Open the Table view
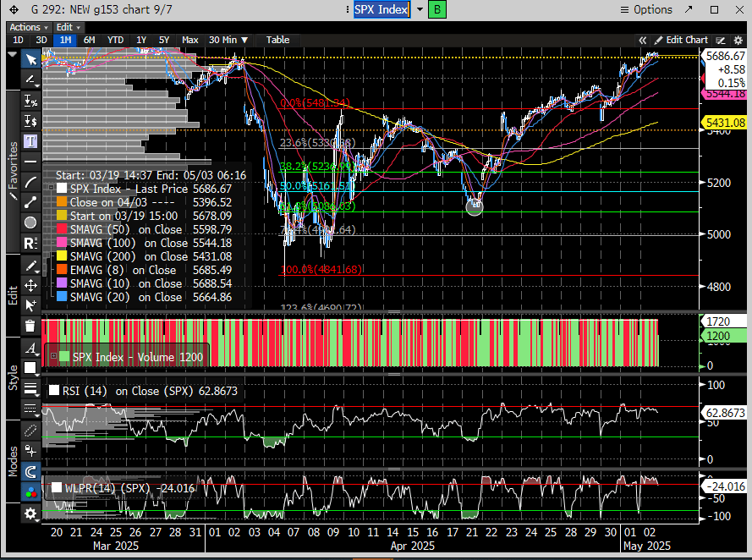 coord(277,40)
